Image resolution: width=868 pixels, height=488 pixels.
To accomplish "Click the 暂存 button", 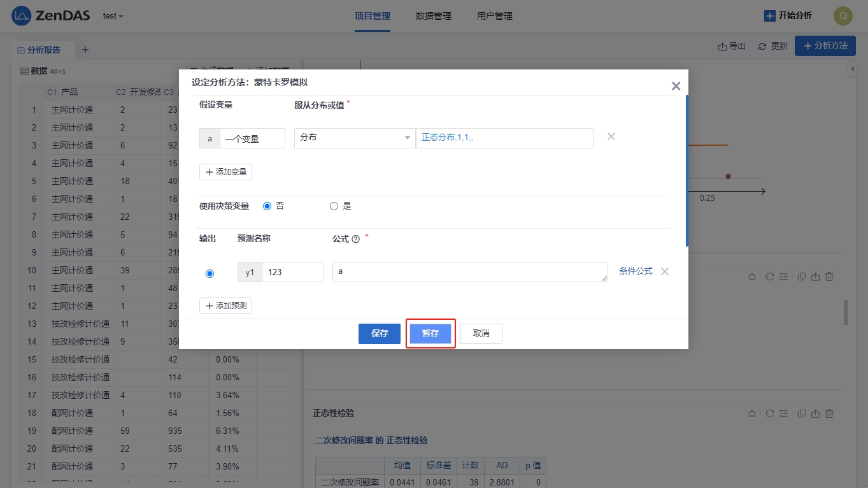I will point(430,334).
